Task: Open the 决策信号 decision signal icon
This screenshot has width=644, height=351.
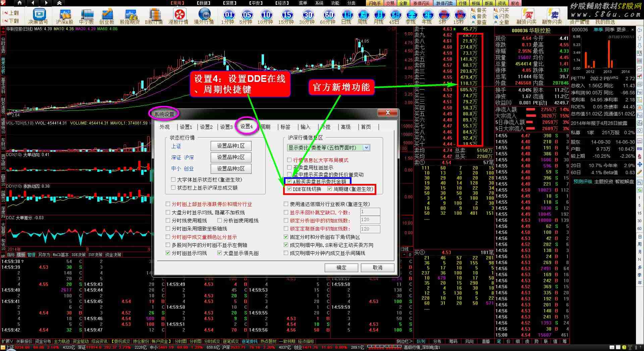Action: click(39, 15)
